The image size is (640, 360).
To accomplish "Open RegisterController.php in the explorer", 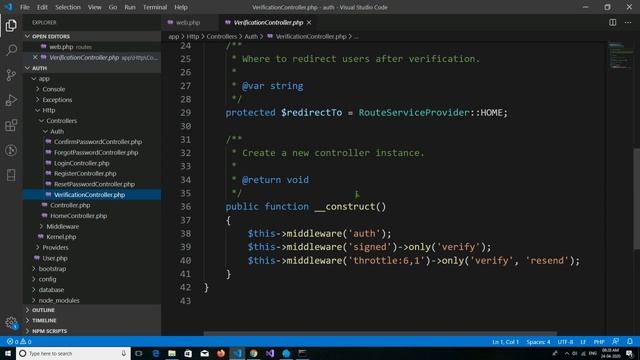I will [x=85, y=173].
